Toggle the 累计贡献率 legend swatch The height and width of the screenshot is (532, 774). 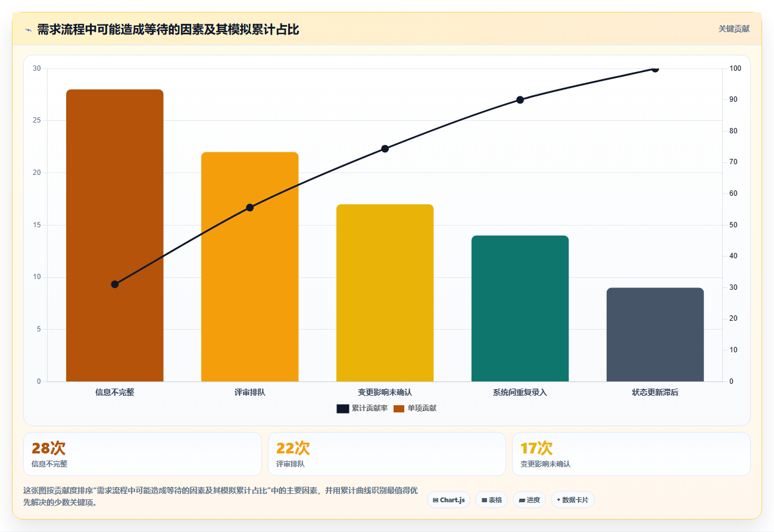(342, 408)
